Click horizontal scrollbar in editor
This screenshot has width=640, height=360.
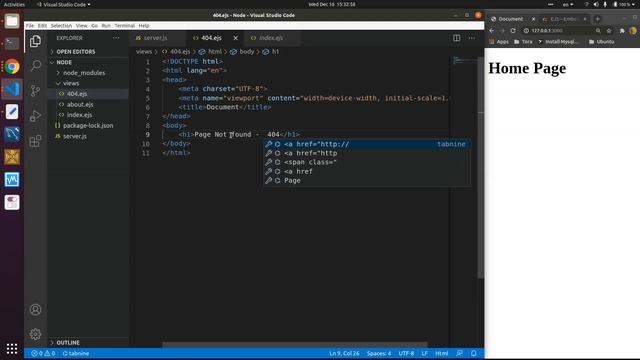point(295,345)
